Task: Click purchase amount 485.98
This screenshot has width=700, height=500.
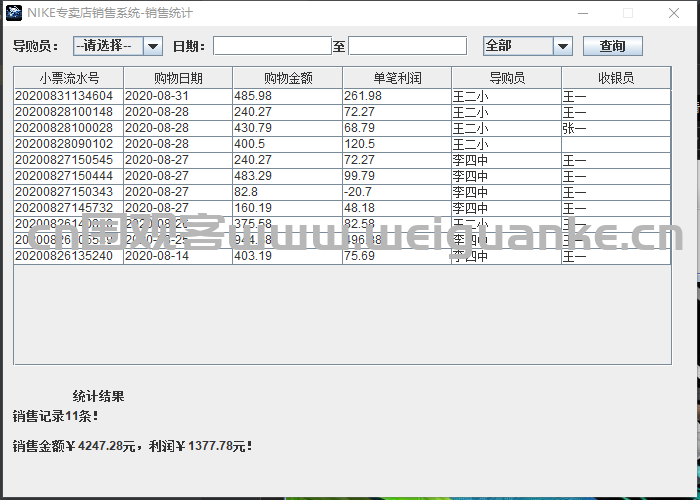Action: coord(288,96)
